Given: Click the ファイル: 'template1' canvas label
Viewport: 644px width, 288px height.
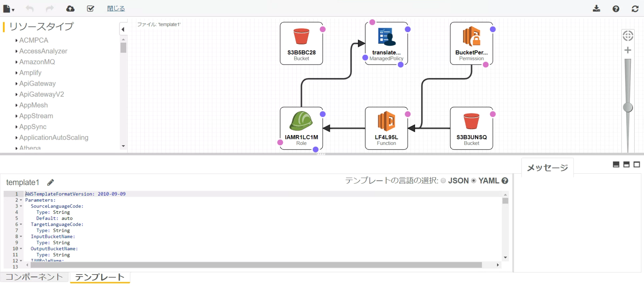Looking at the screenshot, I should coord(159,25).
